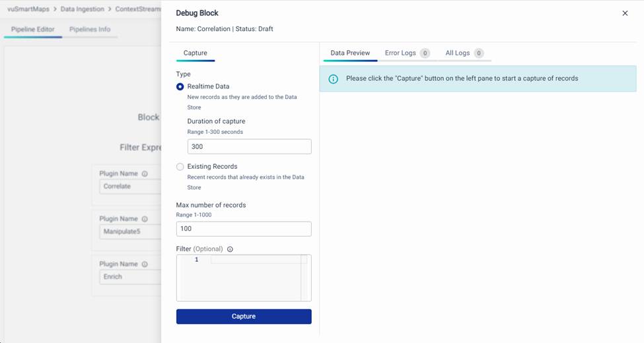Click the Max number of records field
This screenshot has width=644, height=343.
(244, 229)
